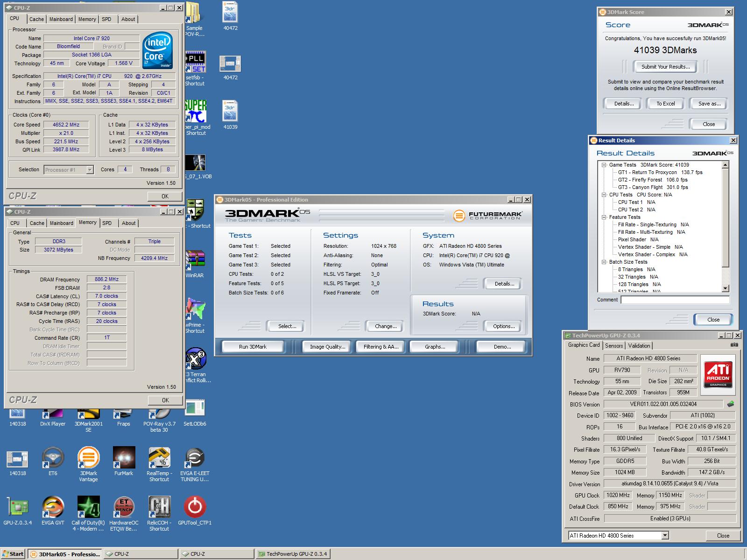Click Run 3DMark button
Viewport: 747px width, 560px height.
tap(253, 347)
